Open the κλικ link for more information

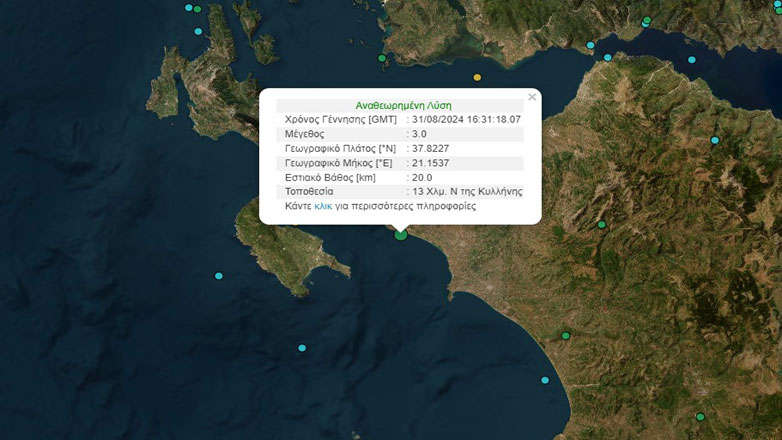[x=323, y=206]
